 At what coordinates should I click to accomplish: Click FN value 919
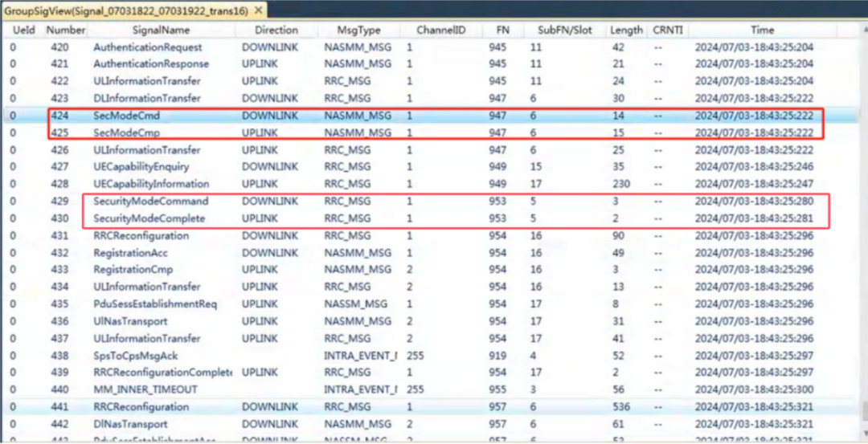(497, 355)
